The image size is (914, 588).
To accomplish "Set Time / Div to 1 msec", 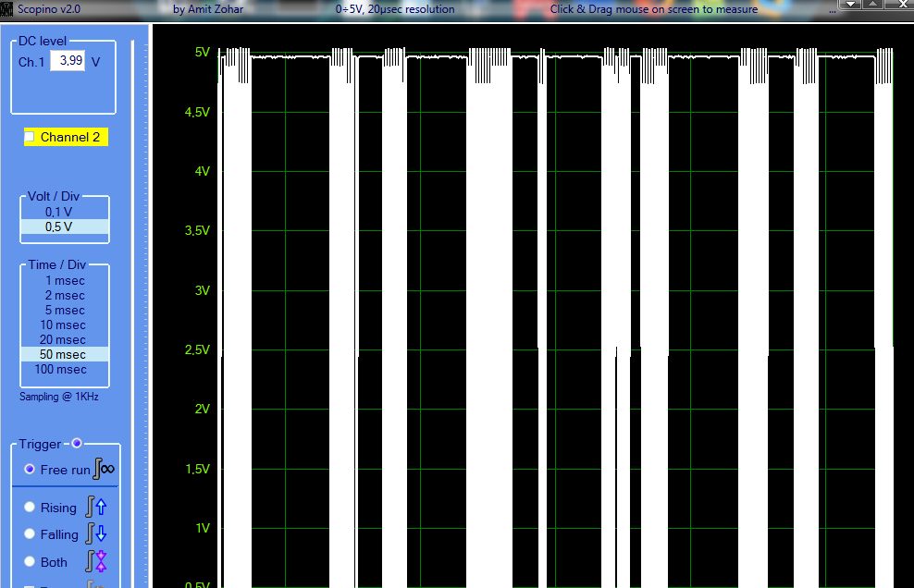I will pyautogui.click(x=65, y=281).
